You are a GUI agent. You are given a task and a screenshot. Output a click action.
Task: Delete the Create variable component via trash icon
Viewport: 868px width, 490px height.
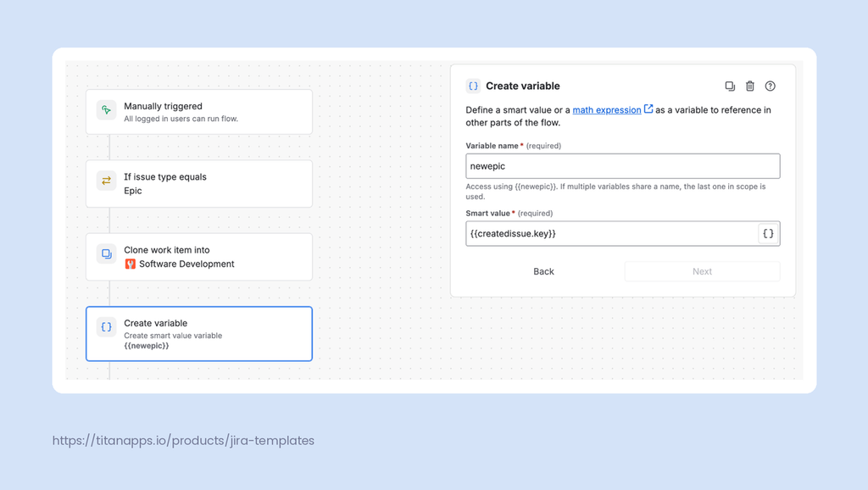[750, 86]
